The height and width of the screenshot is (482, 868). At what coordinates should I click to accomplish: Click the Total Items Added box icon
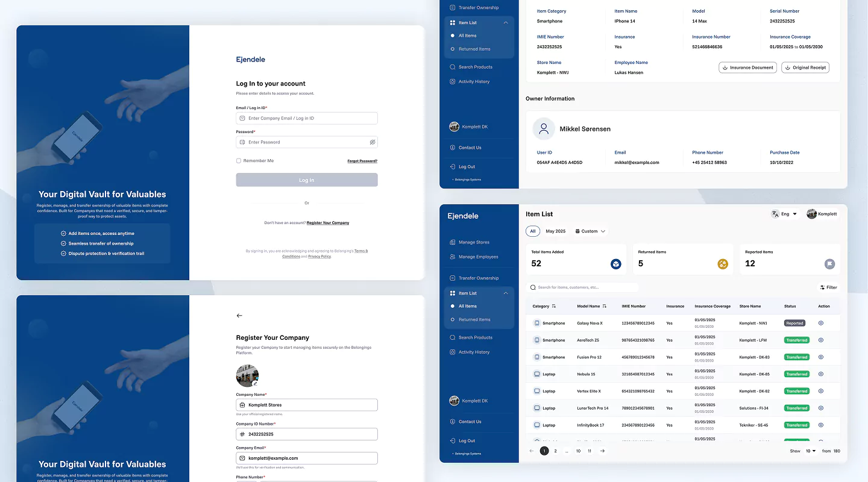[615, 264]
